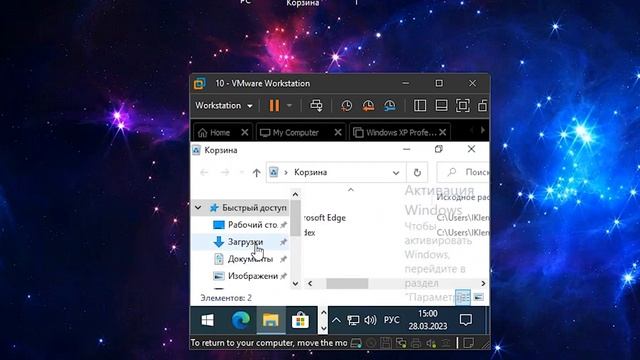This screenshot has height=360, width=640.
Task: Click the Поиск search field
Action: pos(463,172)
